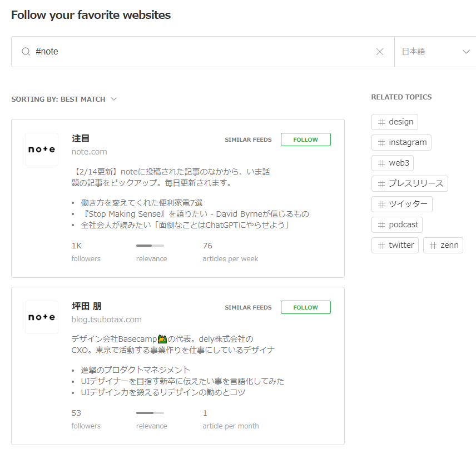476x449 pixels.
Task: Open the note.com link
Action: click(x=89, y=152)
